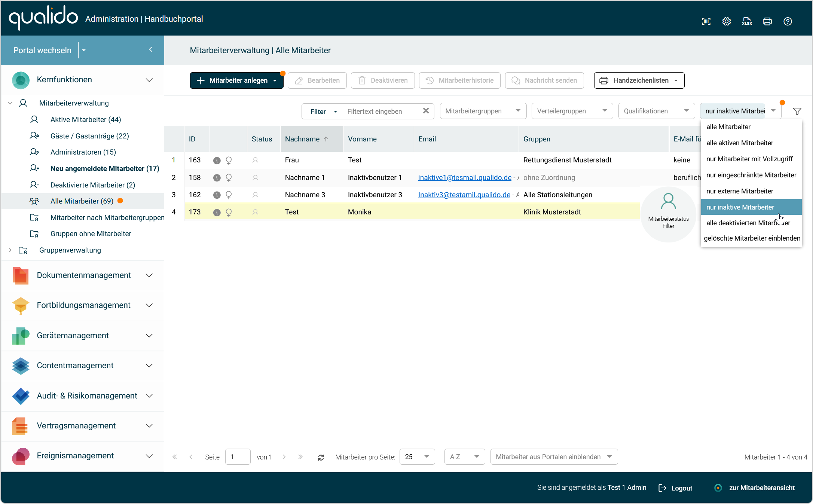Switch to Mitarbeiteransicht view

click(x=761, y=488)
